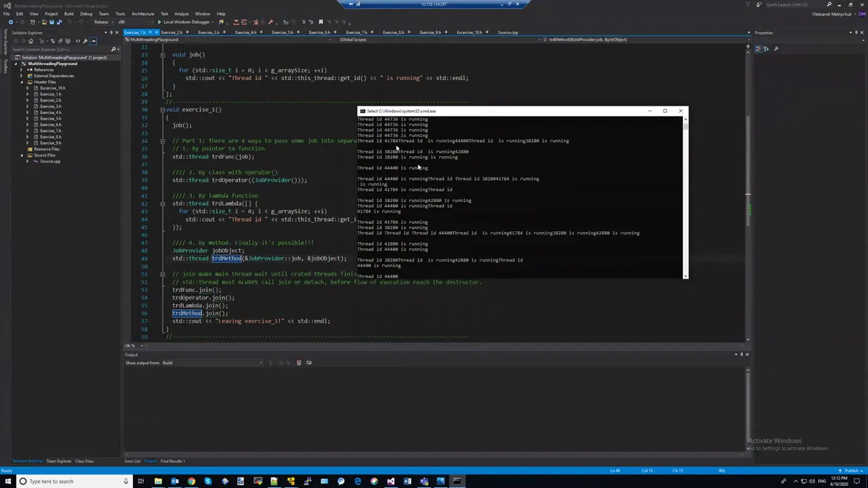868x488 pixels.
Task: Open the Find Results 1 tab
Action: [x=172, y=461]
